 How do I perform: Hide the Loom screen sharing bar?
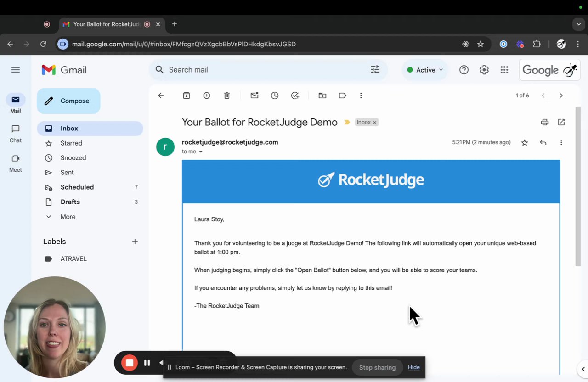414,367
